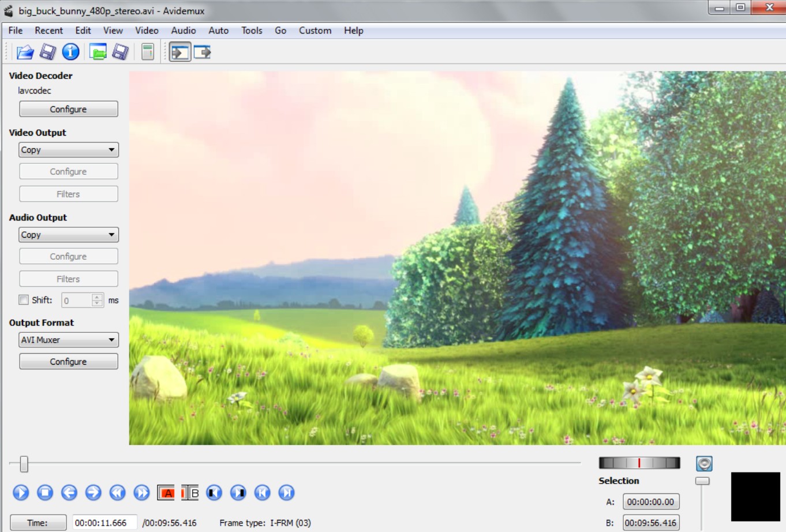Open the Custom menu
The width and height of the screenshot is (786, 532).
(x=315, y=31)
